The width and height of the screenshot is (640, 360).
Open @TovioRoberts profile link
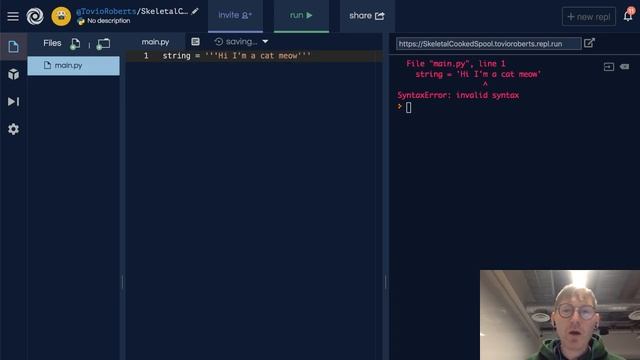pyautogui.click(x=106, y=11)
